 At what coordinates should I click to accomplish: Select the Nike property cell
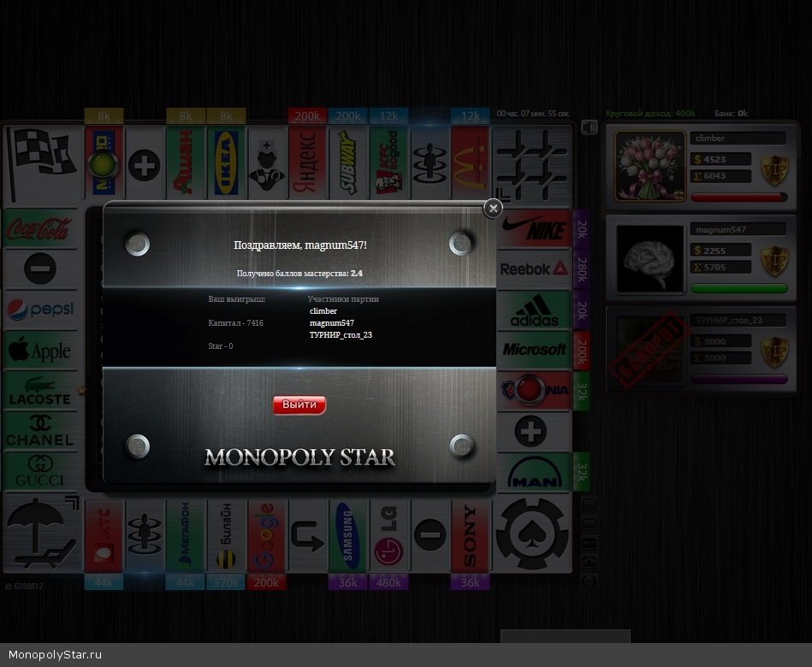point(534,228)
